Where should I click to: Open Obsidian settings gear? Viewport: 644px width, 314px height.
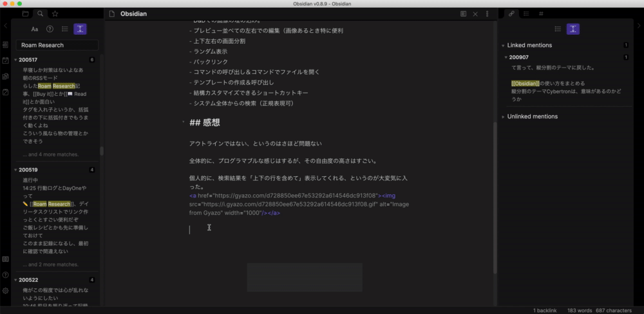(6, 290)
